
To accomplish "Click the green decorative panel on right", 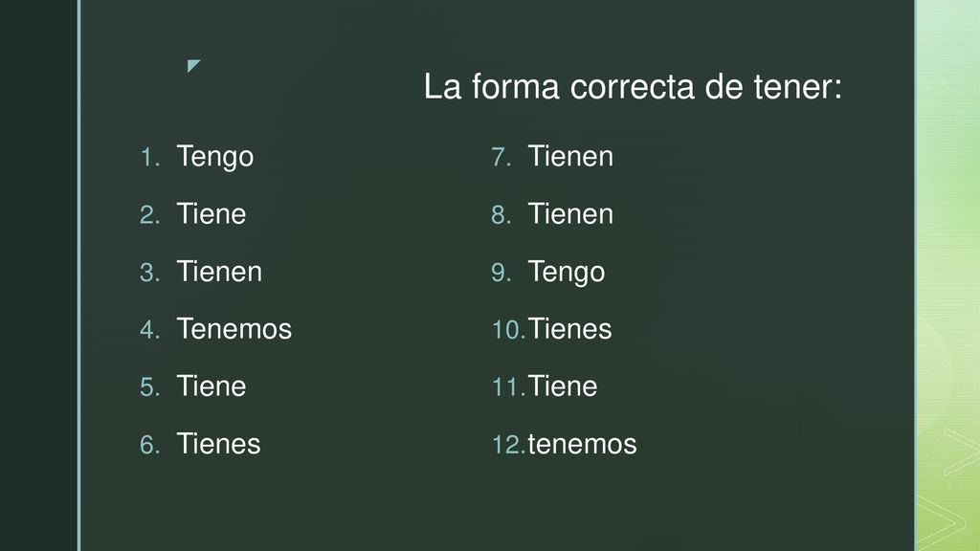I will [x=948, y=275].
